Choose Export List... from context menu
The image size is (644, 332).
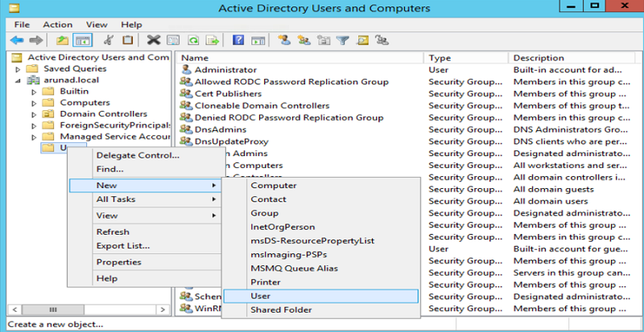tap(144, 246)
